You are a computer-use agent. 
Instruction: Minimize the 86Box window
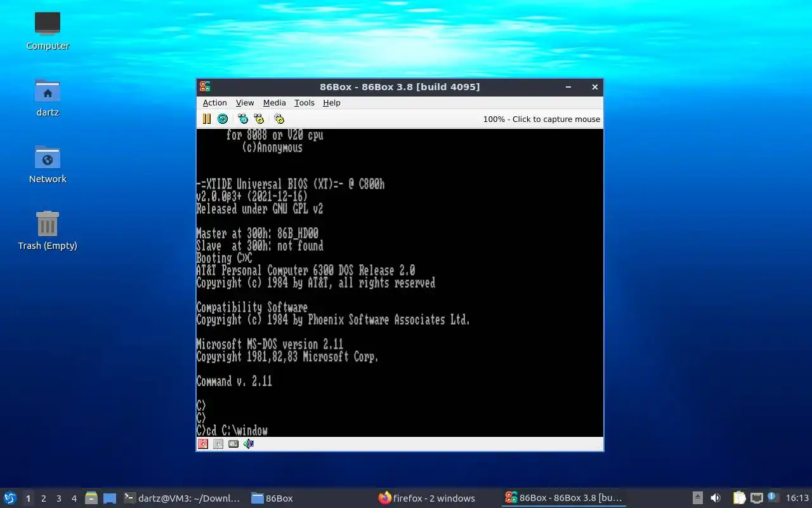pos(568,87)
